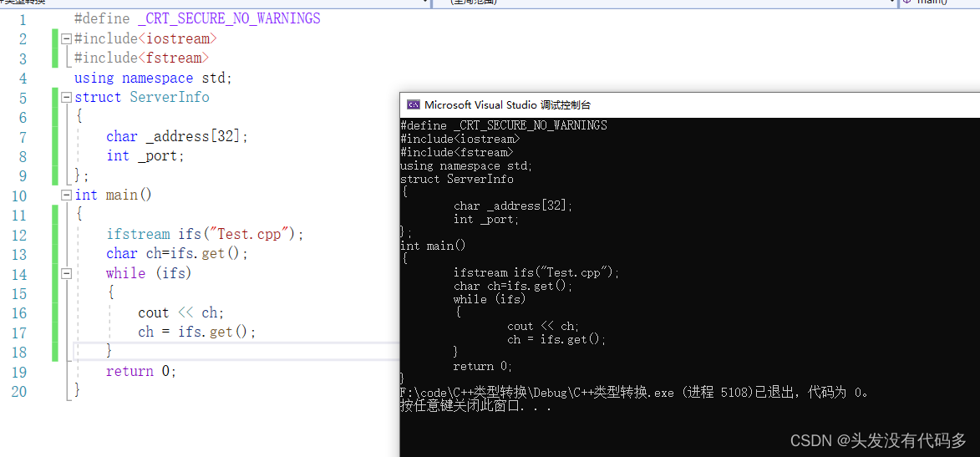Click ServerInfo struct name in editor
Screen dimensions: 980x457
click(170, 98)
